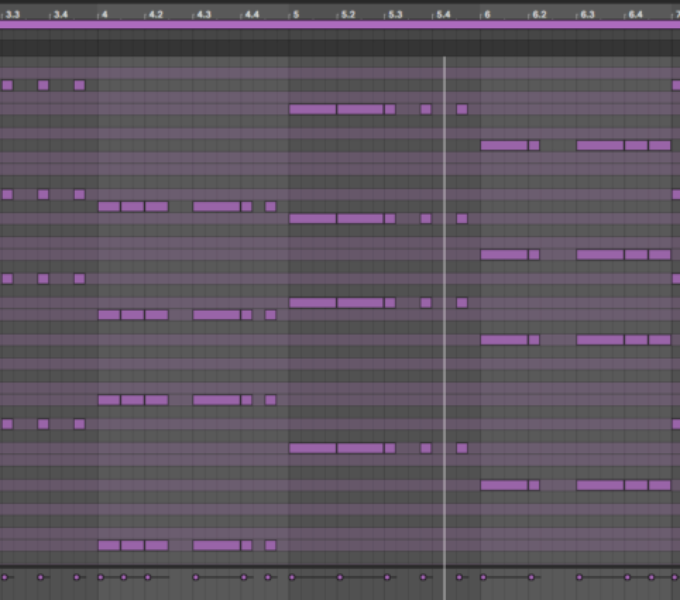Click the 5.4 beat marker in the ruler

443,15
